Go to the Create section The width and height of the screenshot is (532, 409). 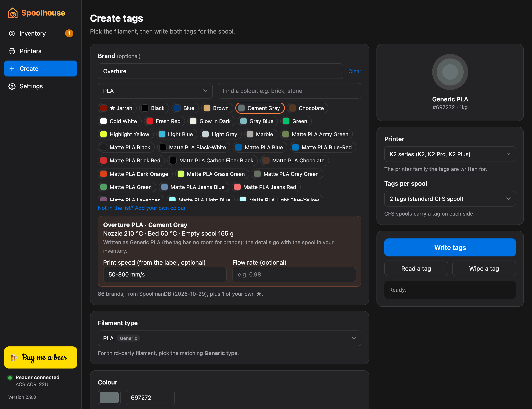(41, 69)
